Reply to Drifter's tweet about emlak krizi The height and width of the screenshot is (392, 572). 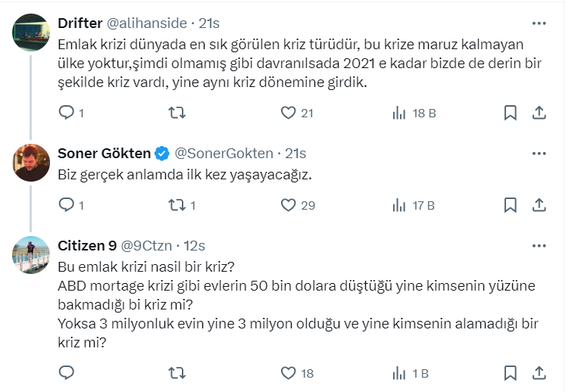[67, 113]
